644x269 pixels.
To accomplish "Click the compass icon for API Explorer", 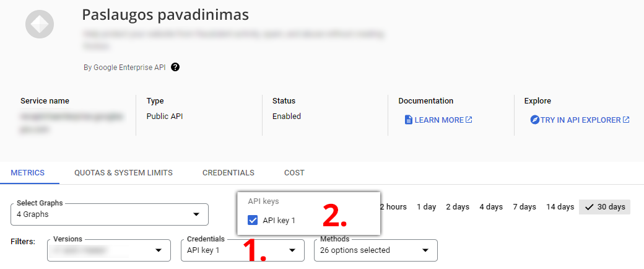I will tap(535, 120).
